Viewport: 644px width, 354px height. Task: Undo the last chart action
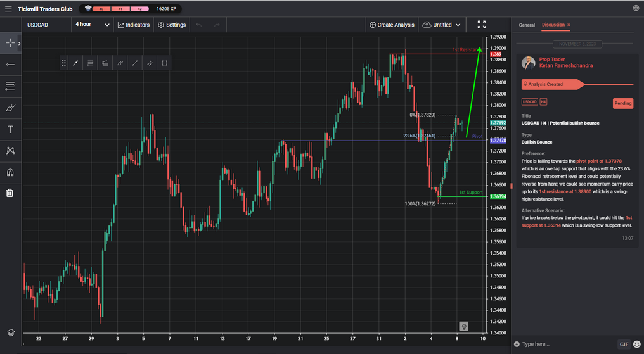pyautogui.click(x=199, y=25)
